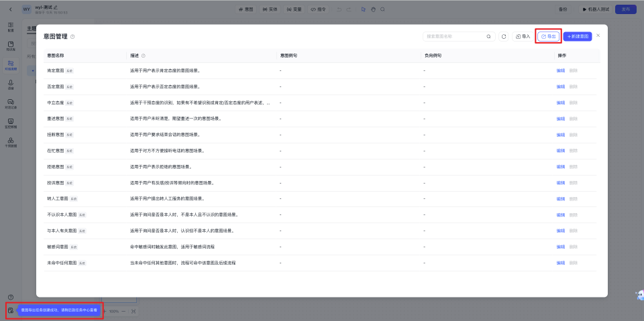Edit the 肯定意图 row

pyautogui.click(x=561, y=70)
